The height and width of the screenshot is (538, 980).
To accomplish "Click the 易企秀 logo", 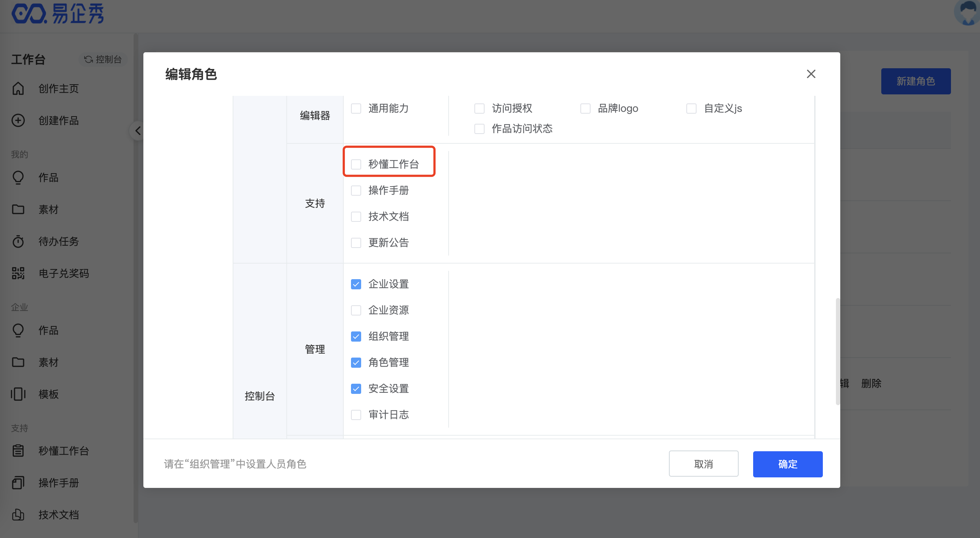I will (57, 14).
